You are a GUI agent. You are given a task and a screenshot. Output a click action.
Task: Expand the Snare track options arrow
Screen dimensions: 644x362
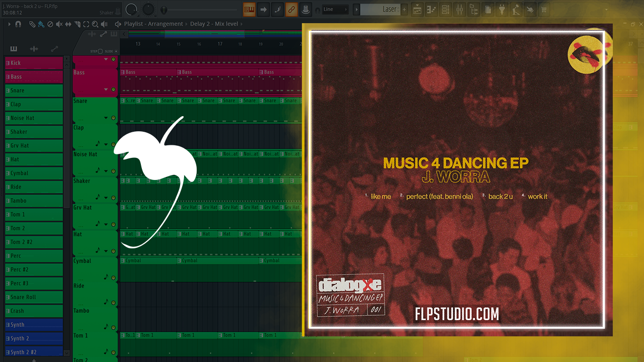tap(106, 118)
